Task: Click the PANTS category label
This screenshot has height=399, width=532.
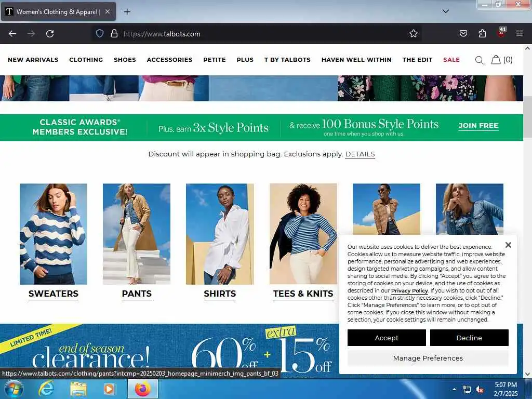Action: [137, 294]
